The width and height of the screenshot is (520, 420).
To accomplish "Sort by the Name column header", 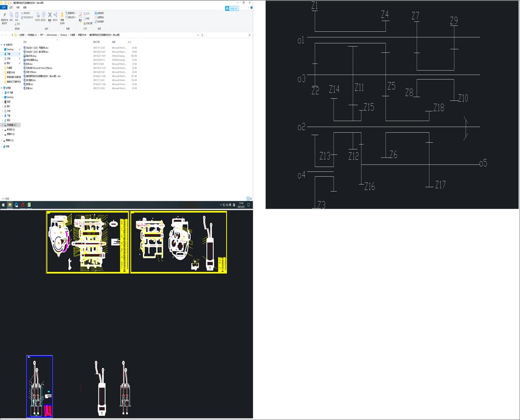I will click(25, 42).
